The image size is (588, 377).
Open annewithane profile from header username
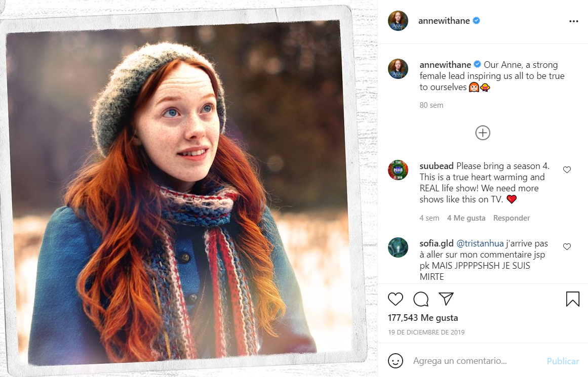[444, 21]
